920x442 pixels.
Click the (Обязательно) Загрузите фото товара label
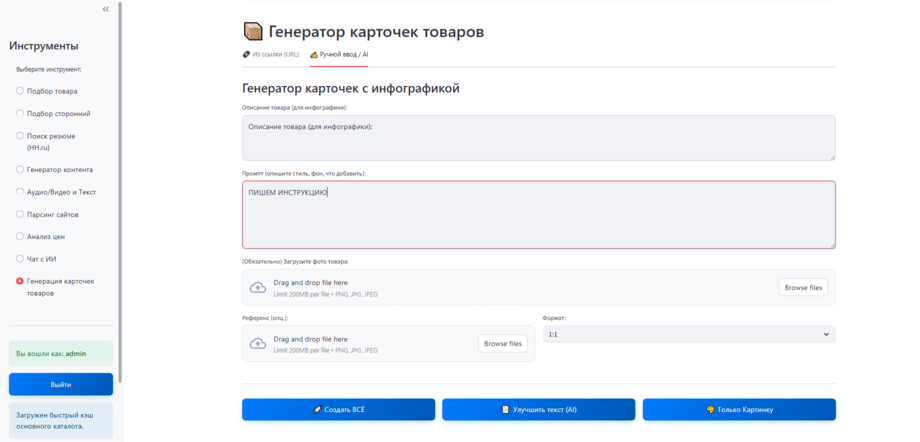click(x=295, y=262)
